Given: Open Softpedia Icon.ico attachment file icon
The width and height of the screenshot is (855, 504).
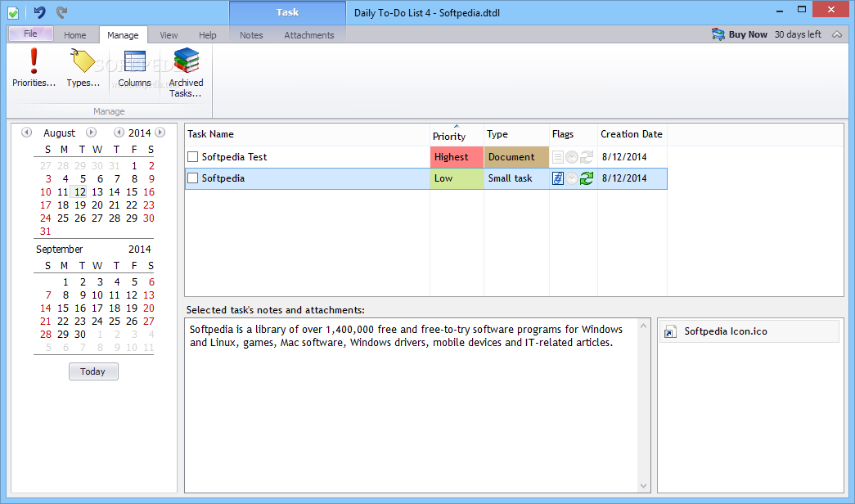Looking at the screenshot, I should click(670, 331).
